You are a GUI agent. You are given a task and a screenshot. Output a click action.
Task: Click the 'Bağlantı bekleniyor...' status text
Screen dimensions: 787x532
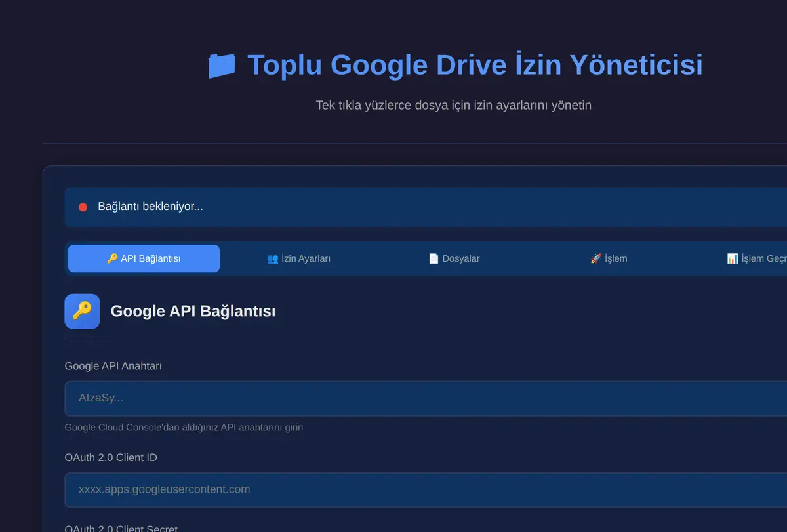(x=150, y=207)
